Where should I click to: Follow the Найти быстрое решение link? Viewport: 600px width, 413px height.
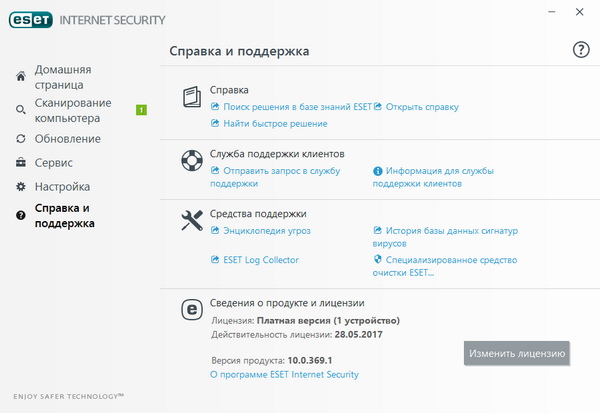pos(274,123)
